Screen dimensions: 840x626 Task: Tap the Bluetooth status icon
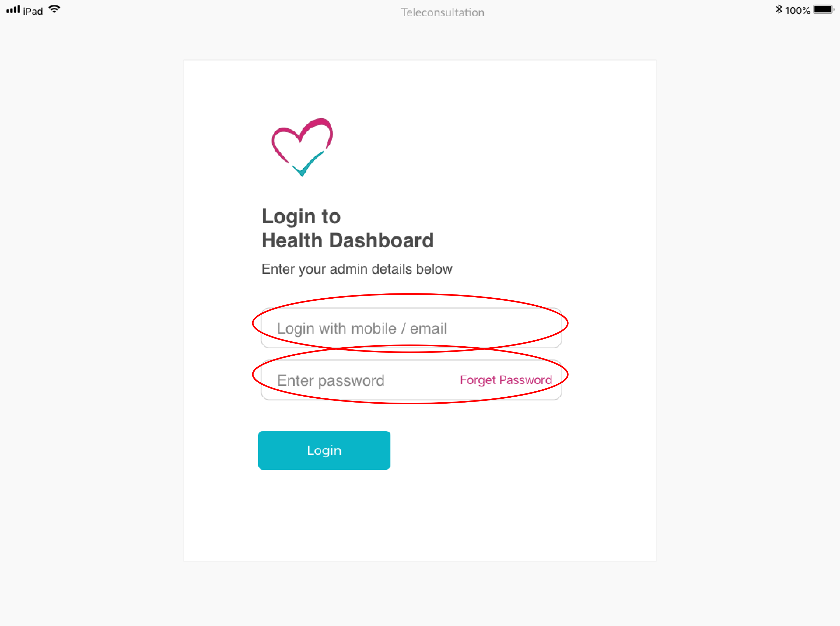[779, 10]
